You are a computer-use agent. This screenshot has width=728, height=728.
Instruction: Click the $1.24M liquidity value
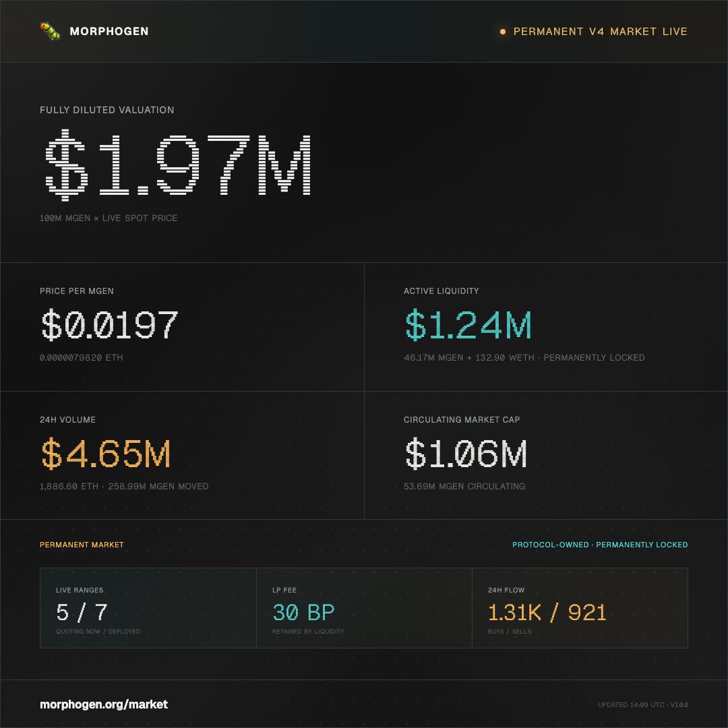point(468,324)
